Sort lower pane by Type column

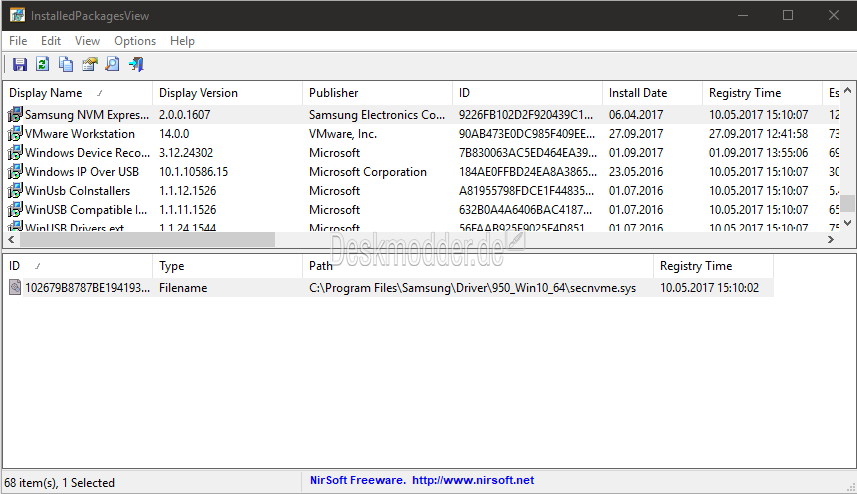227,266
